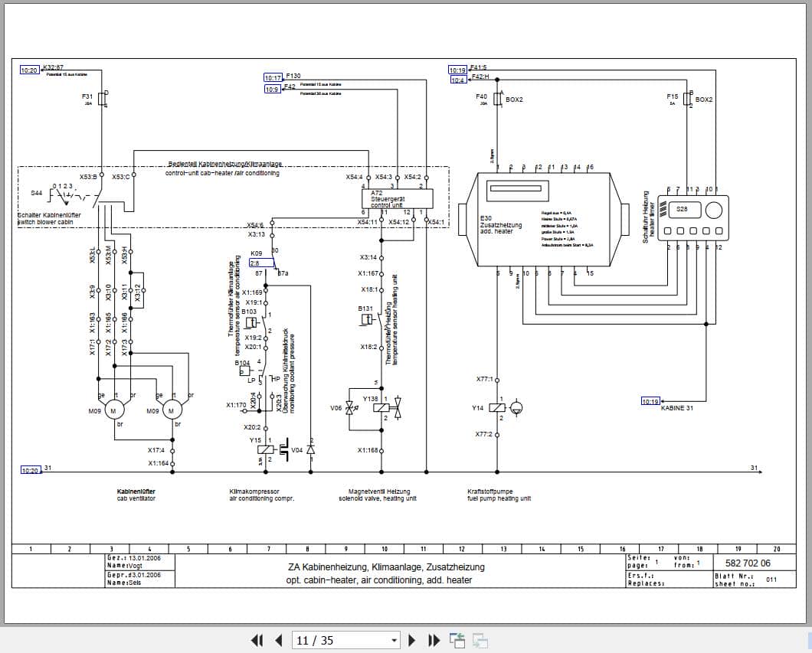Click the Kraftstoffpumpe fuel pump caption
The image size is (812, 653).
click(499, 495)
